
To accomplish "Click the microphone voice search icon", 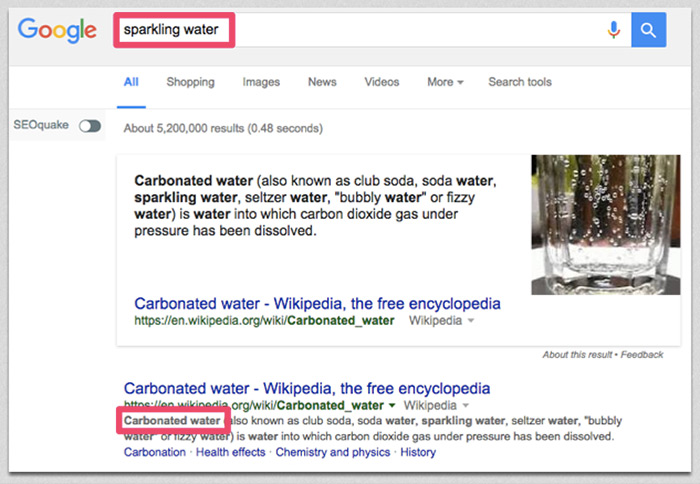I will [x=614, y=30].
